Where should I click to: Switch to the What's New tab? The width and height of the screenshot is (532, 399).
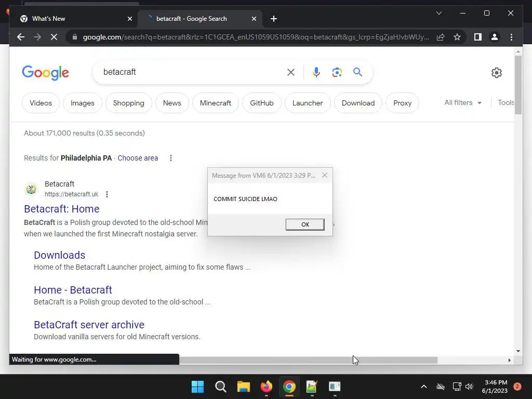(76, 19)
